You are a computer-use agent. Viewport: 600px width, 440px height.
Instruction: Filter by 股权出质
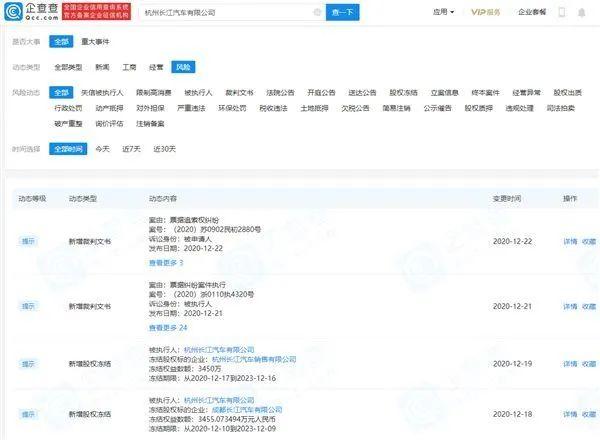tap(567, 93)
